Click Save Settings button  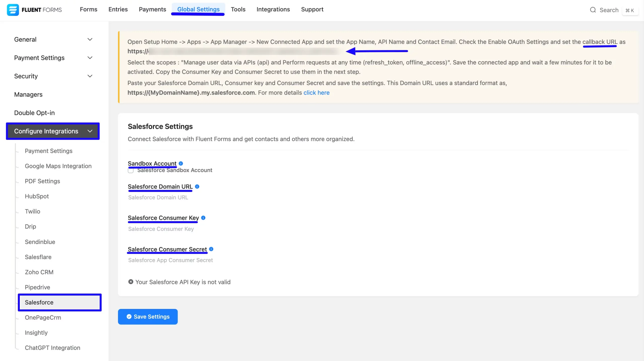click(148, 317)
